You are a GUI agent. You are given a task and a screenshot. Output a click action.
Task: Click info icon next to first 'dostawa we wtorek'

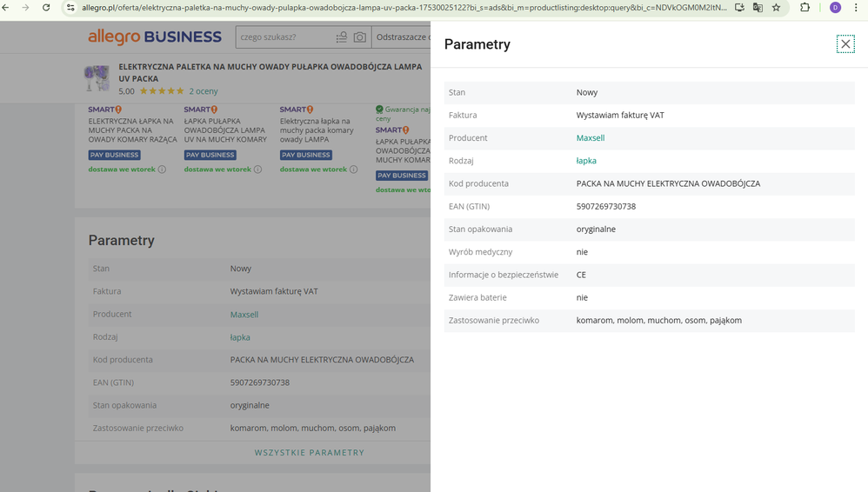click(x=162, y=170)
